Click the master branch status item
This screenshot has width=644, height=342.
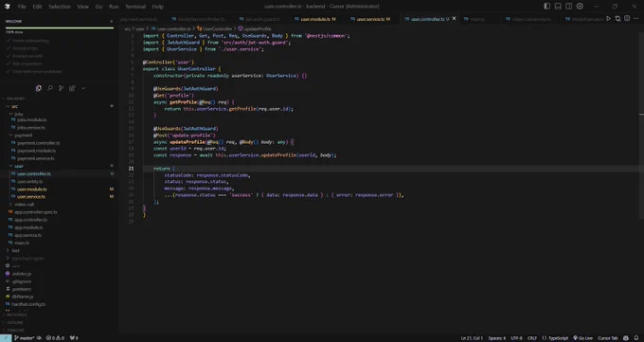pos(25,338)
